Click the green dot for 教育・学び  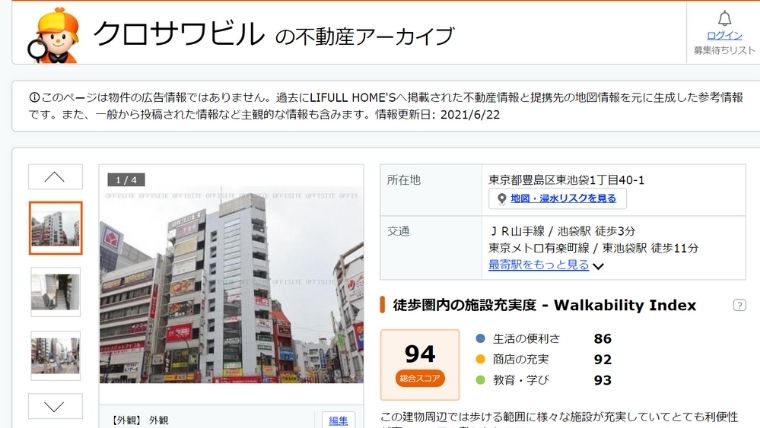tap(480, 380)
